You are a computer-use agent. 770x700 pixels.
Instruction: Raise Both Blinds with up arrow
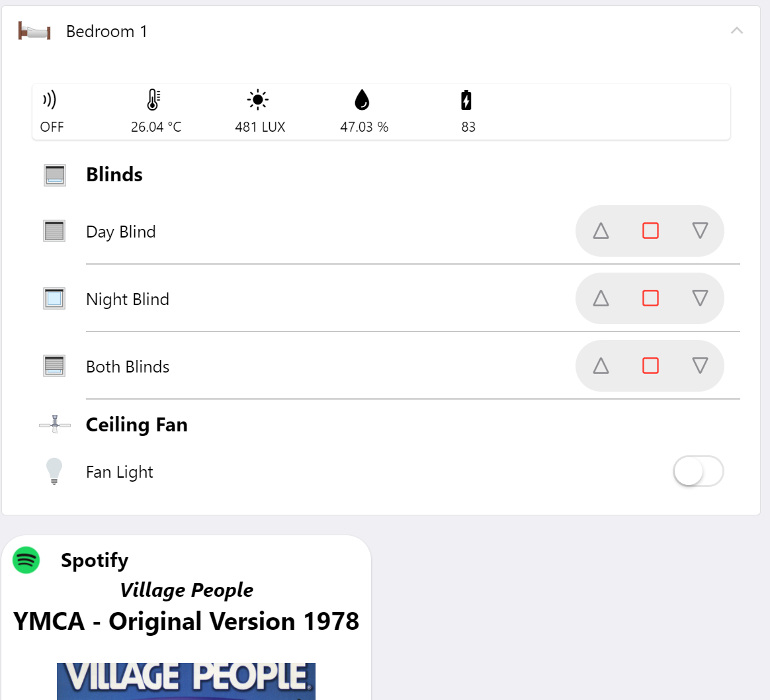click(601, 366)
